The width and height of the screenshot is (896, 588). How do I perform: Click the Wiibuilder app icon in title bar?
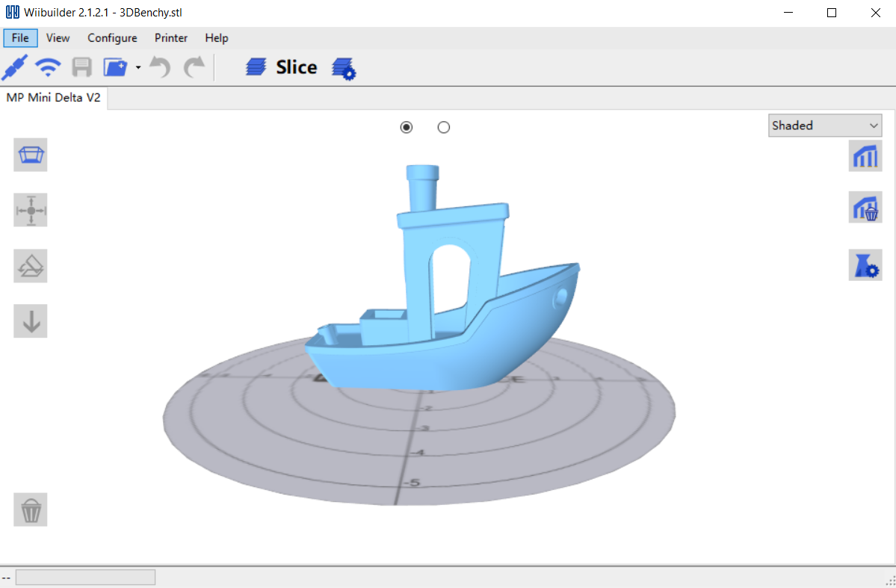tap(13, 13)
